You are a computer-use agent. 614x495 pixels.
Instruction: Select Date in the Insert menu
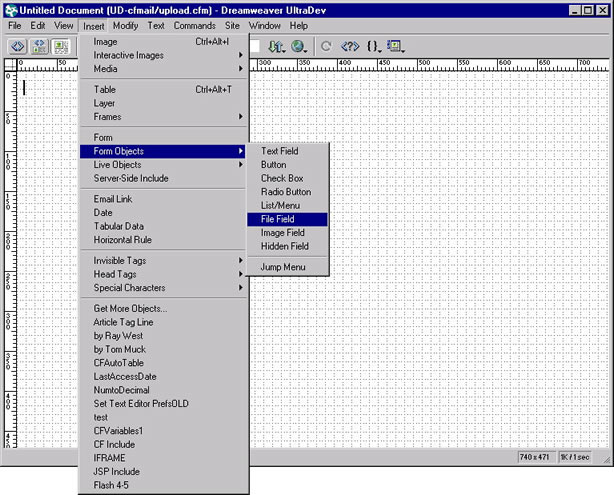click(x=163, y=213)
